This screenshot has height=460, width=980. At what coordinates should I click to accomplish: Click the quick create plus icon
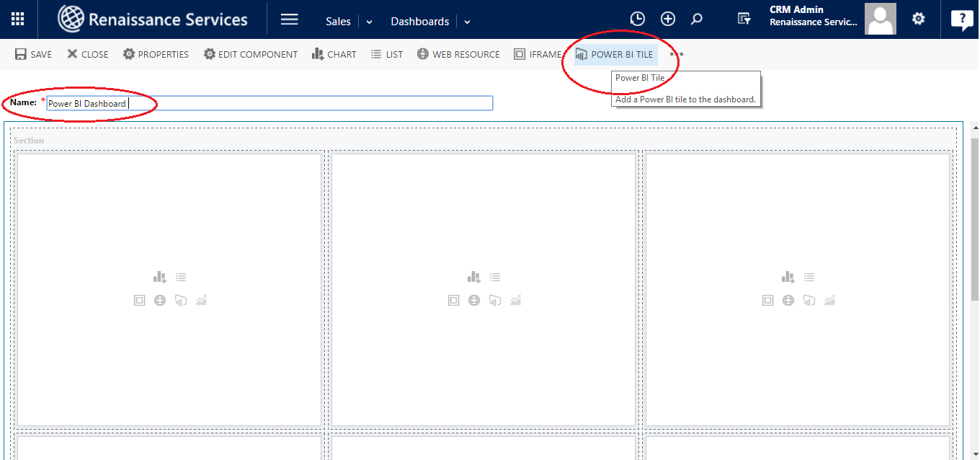coord(668,19)
